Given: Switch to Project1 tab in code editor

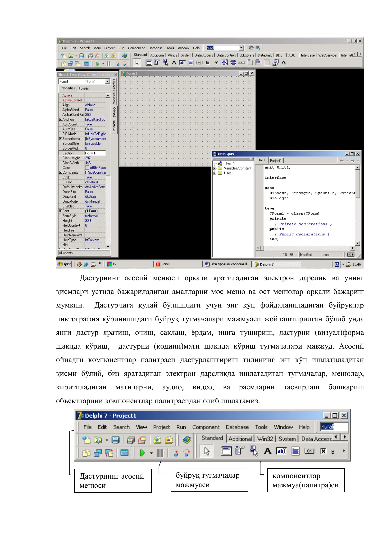Looking at the screenshot, I should tap(276, 161).
